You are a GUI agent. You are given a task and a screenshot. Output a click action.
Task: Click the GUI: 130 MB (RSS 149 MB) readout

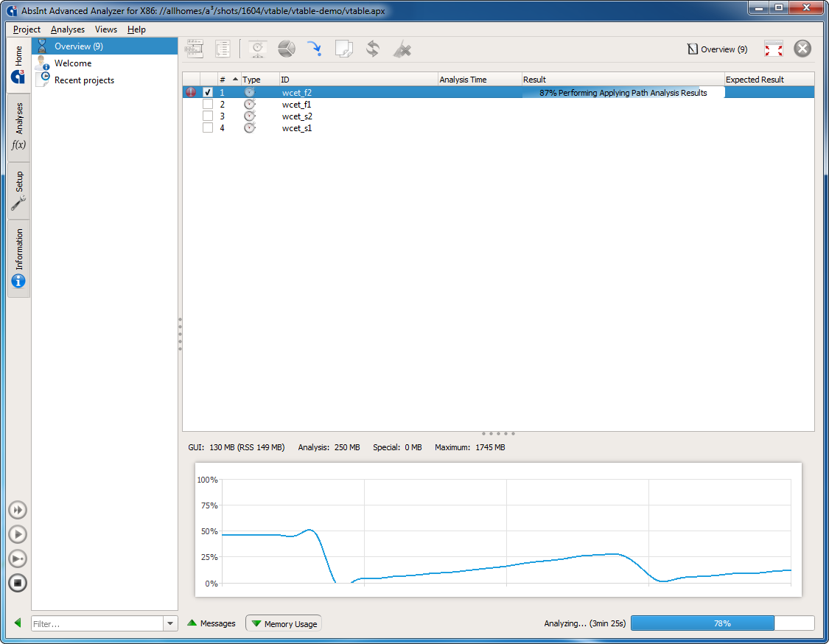[237, 447]
